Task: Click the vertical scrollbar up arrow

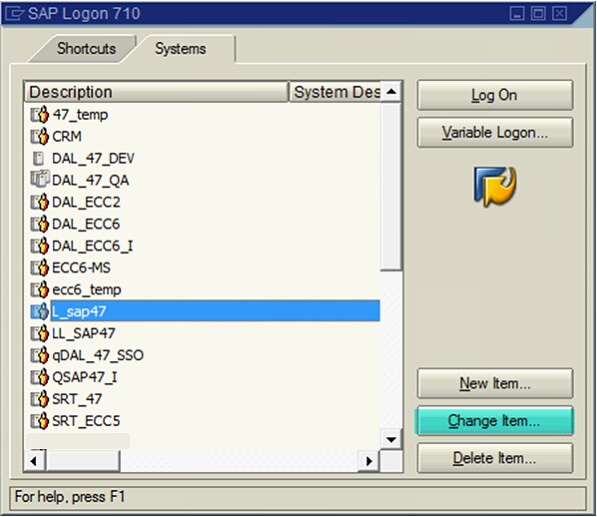Action: pyautogui.click(x=391, y=92)
